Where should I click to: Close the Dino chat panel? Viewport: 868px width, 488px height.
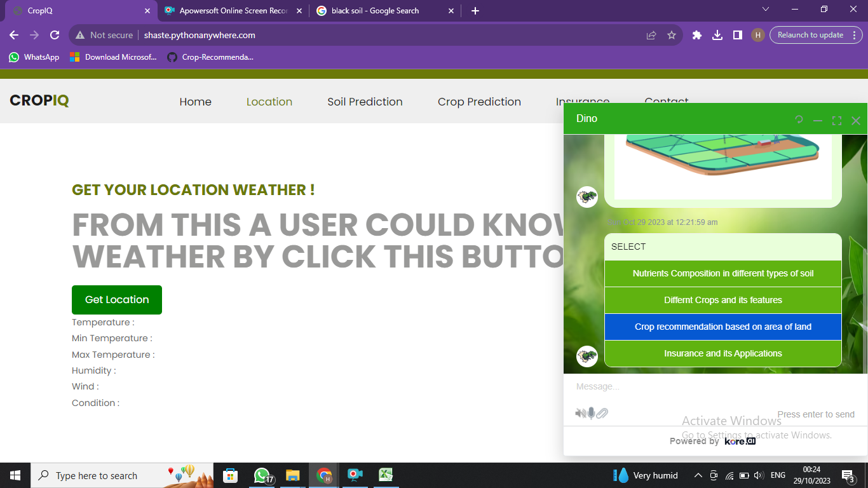pos(856,121)
